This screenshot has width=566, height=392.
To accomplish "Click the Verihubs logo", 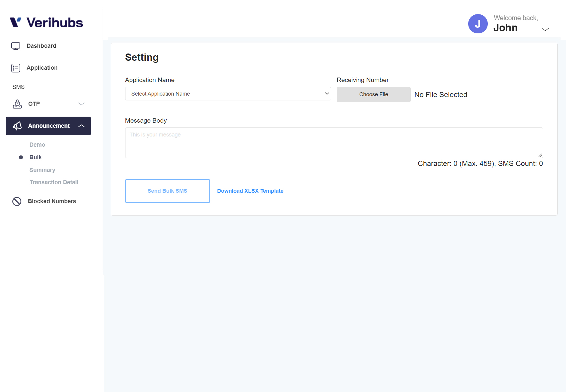I will (46, 23).
